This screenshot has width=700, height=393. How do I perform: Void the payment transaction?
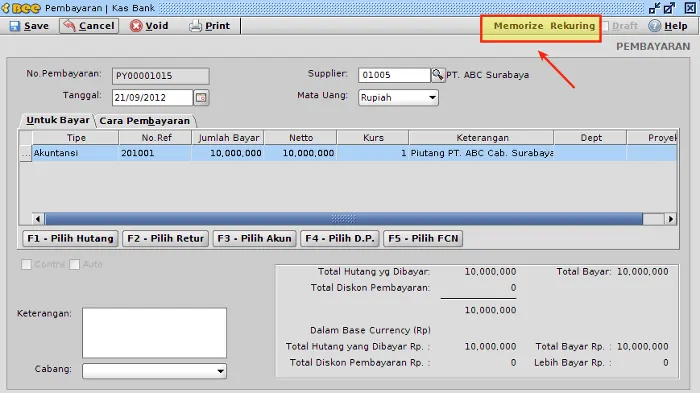149,26
